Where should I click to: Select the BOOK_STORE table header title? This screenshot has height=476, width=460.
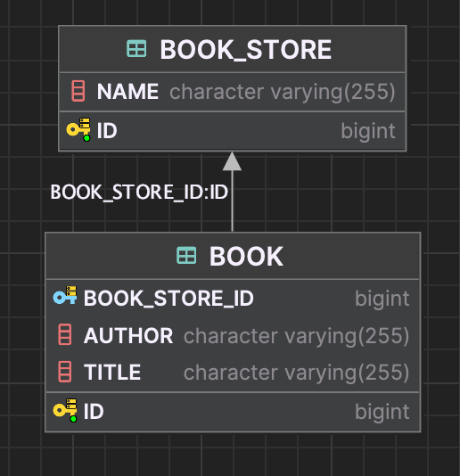[x=246, y=50]
